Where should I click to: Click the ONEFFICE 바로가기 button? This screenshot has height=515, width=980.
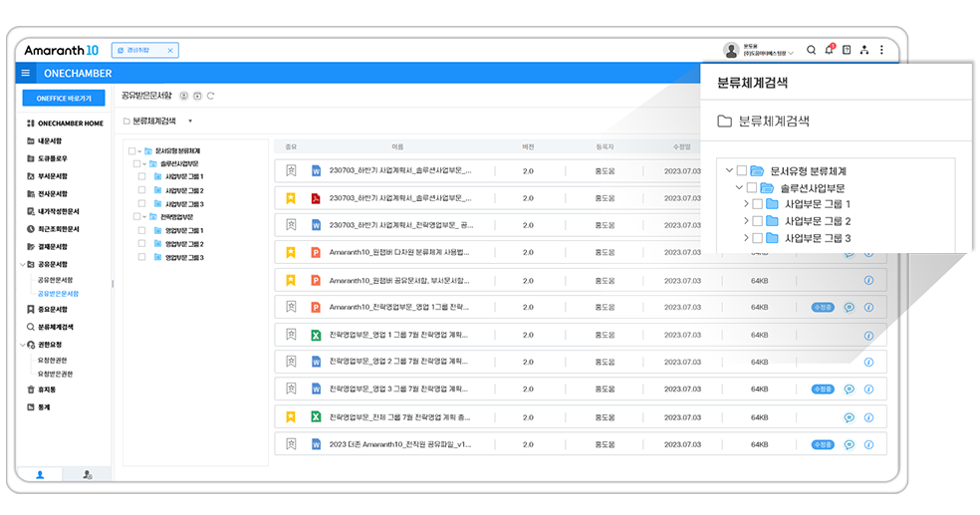tap(64, 99)
